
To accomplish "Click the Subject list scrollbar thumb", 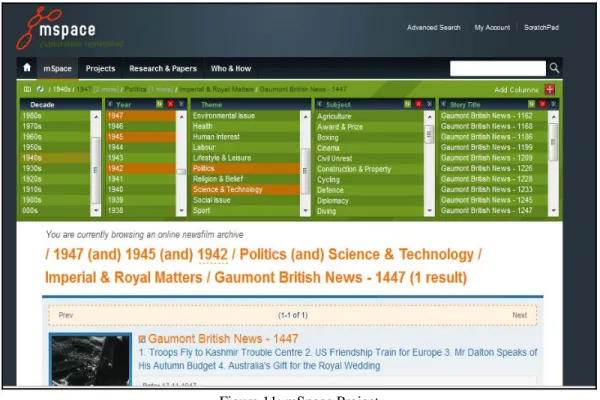I will (429, 134).
